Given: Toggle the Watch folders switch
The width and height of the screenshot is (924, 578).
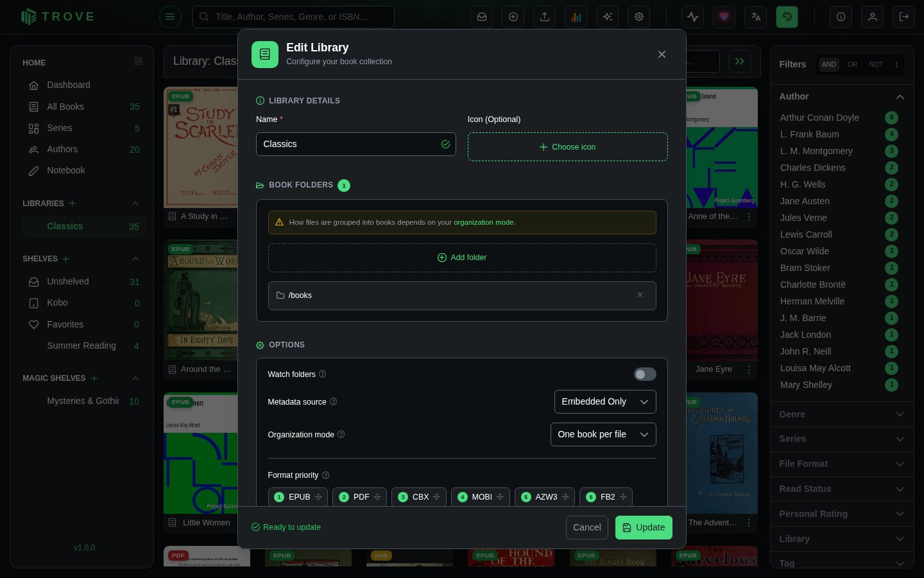Looking at the screenshot, I should 645,374.
